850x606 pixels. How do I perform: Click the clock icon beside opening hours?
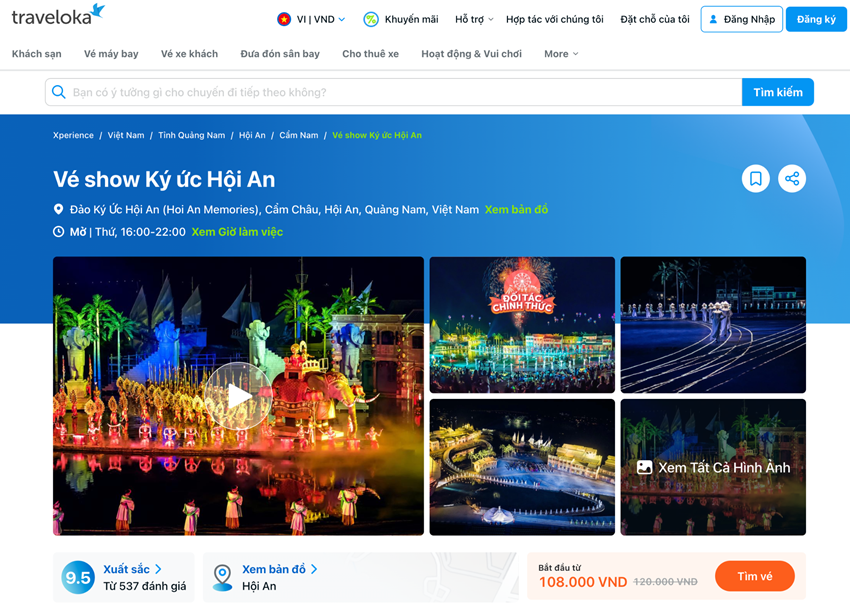click(59, 232)
